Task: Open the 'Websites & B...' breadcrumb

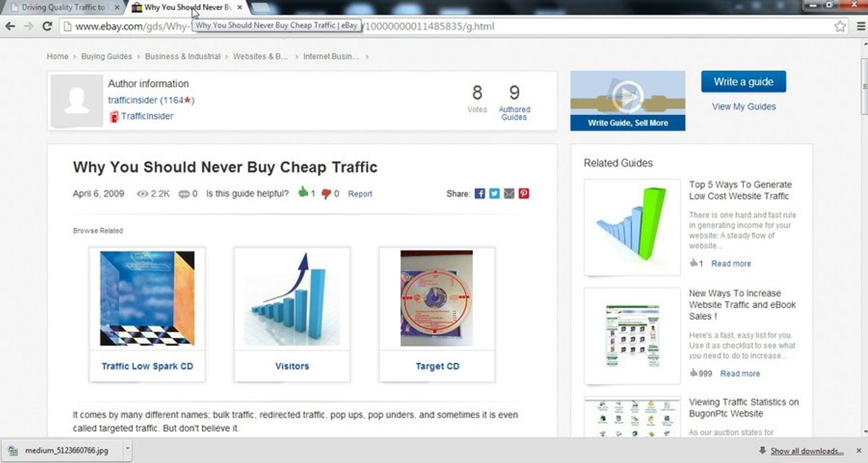Action: click(260, 57)
